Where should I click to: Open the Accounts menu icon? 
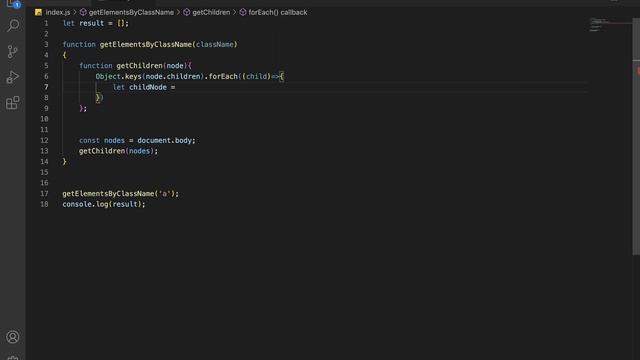[x=13, y=337]
